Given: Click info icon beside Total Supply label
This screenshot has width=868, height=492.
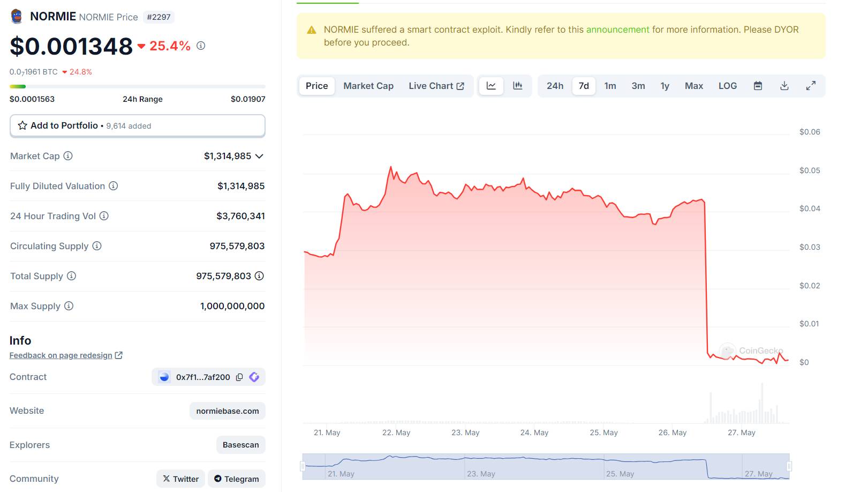Looking at the screenshot, I should tap(71, 276).
